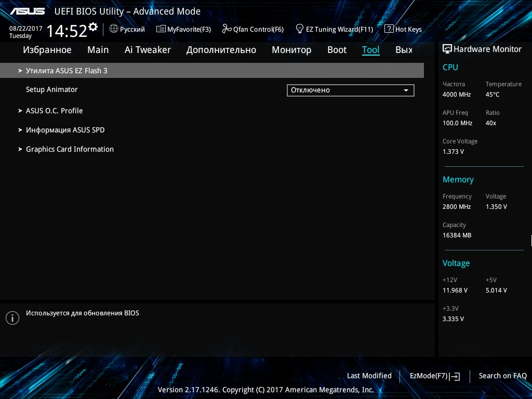The height and width of the screenshot is (399, 532).
Task: Click the 3.335 V reading
Action: (x=453, y=319)
